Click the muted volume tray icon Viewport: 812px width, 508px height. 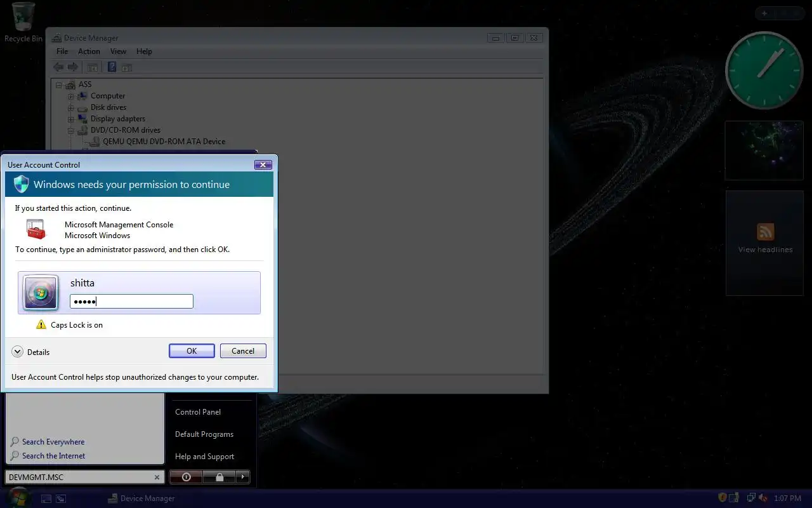[x=763, y=498]
